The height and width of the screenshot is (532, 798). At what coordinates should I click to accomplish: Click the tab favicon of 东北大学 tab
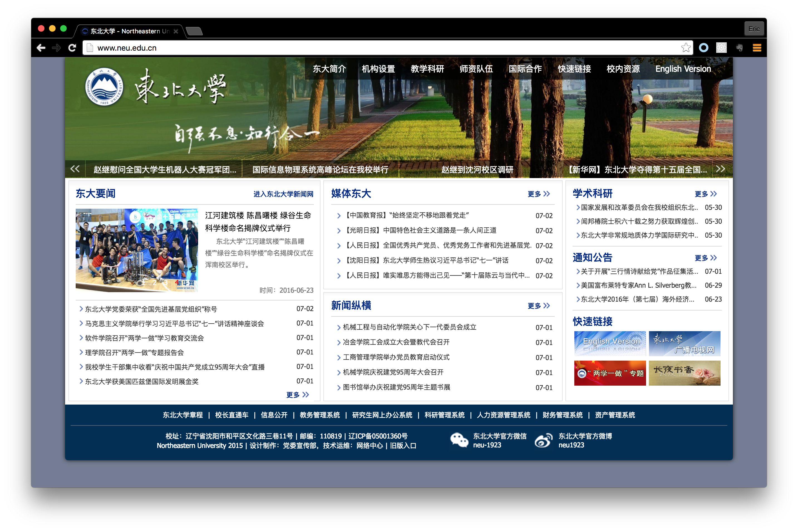[85, 31]
